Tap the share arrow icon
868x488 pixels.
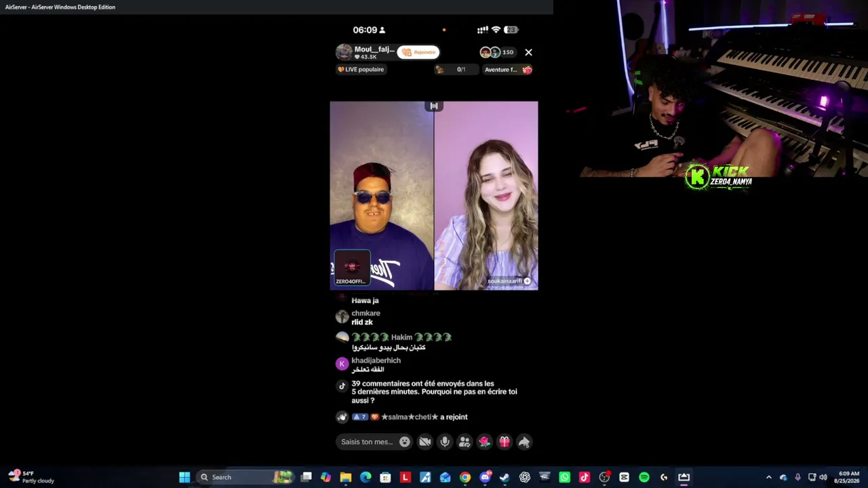pyautogui.click(x=524, y=442)
